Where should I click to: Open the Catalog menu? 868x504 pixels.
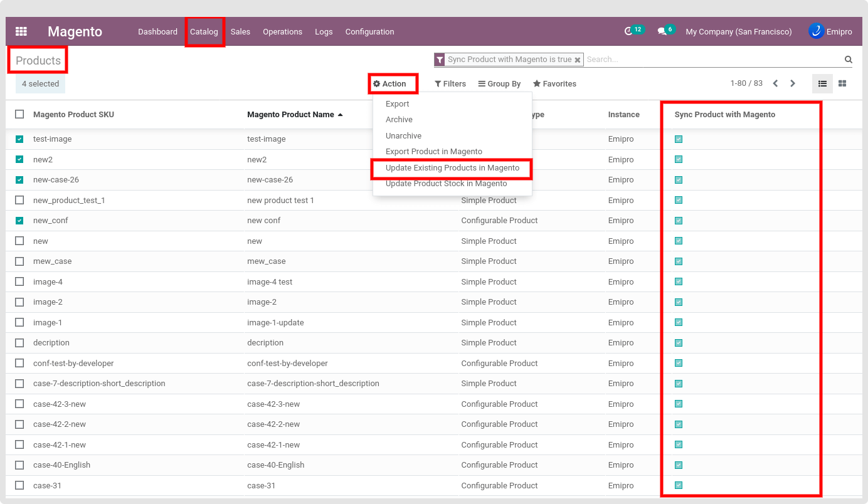(204, 31)
